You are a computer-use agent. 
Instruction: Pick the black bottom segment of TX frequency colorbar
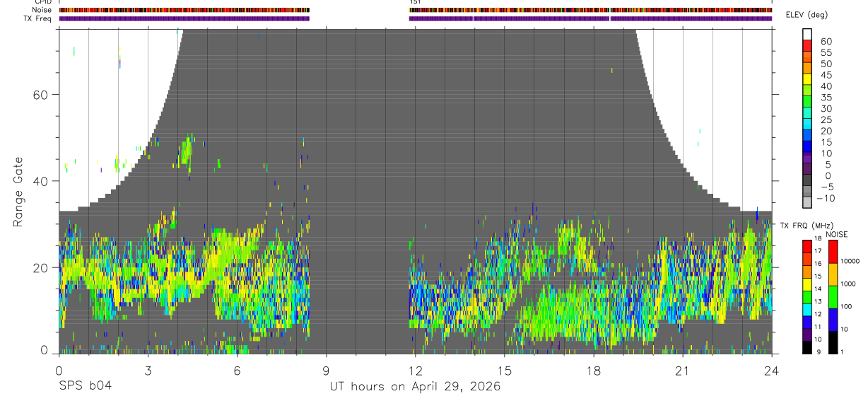tap(807, 347)
